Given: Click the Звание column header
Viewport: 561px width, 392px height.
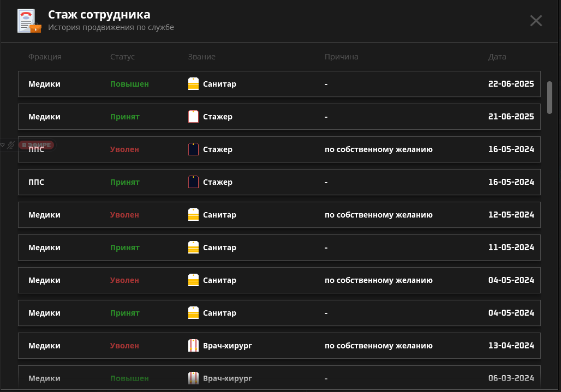Looking at the screenshot, I should click(202, 57).
